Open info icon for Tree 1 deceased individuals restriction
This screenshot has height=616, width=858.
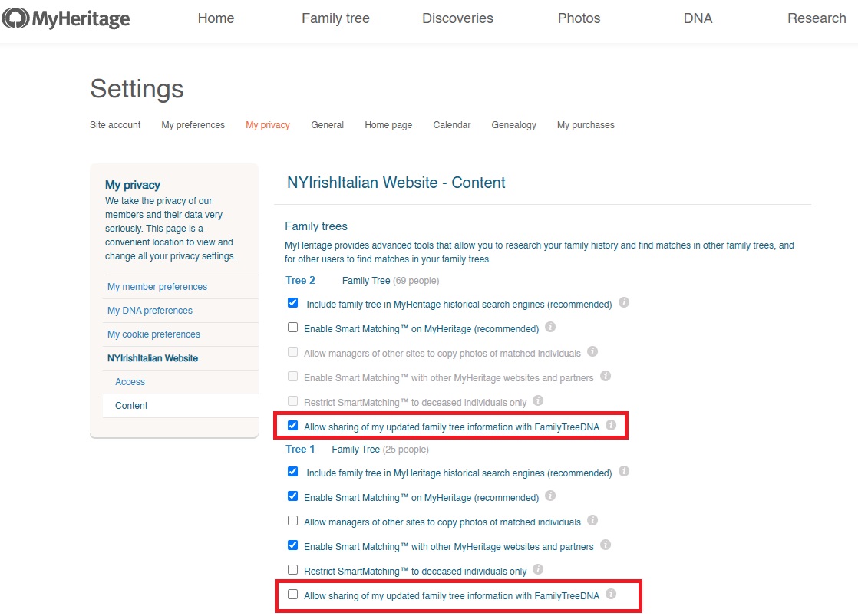tap(538, 570)
